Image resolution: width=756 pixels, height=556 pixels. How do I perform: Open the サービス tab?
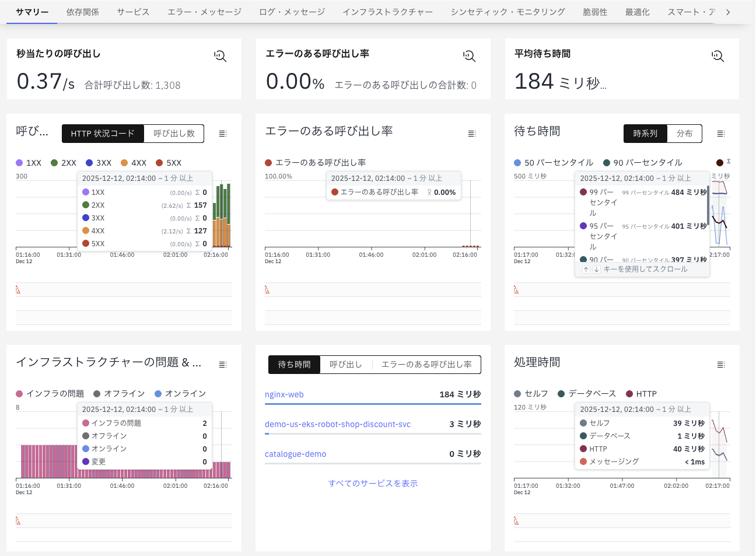click(x=133, y=12)
